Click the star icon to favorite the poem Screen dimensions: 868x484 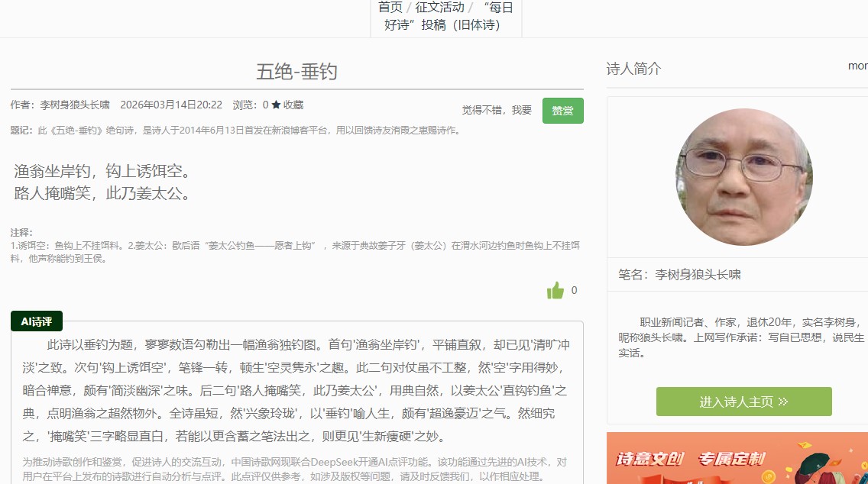(276, 105)
